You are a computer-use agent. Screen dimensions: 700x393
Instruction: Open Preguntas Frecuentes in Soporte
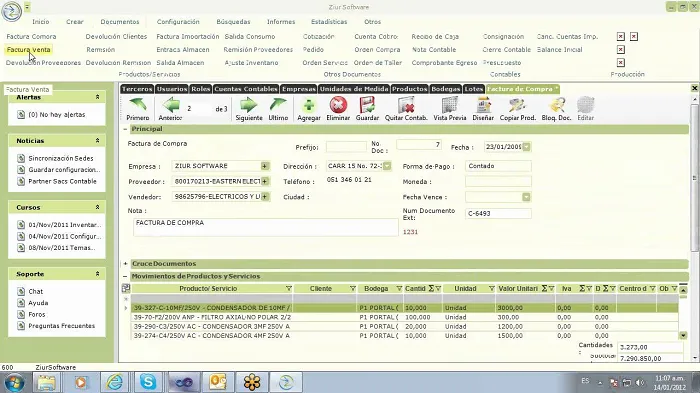coord(62,326)
